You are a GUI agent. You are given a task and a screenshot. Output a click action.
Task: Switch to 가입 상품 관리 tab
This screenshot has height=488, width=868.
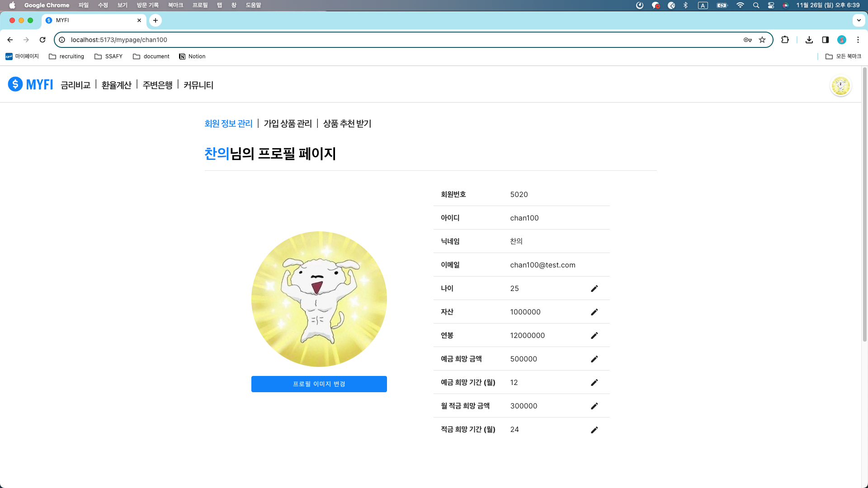click(x=288, y=124)
